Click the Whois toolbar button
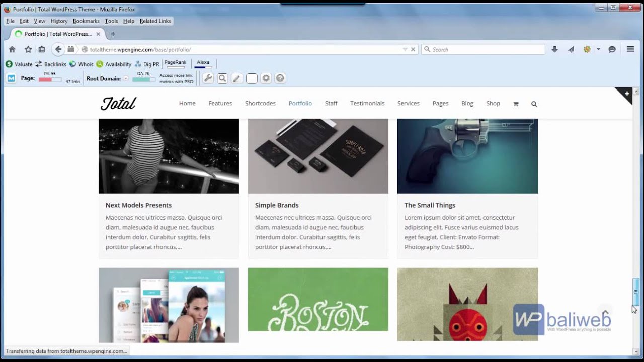 click(82, 64)
